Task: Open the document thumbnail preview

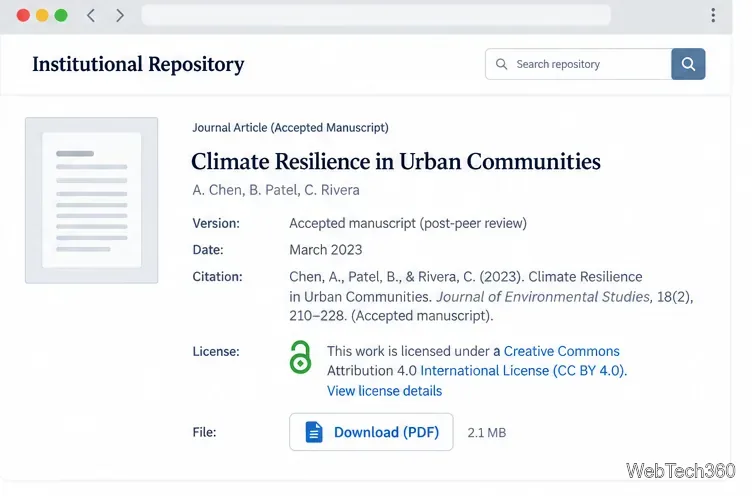Action: (x=92, y=200)
